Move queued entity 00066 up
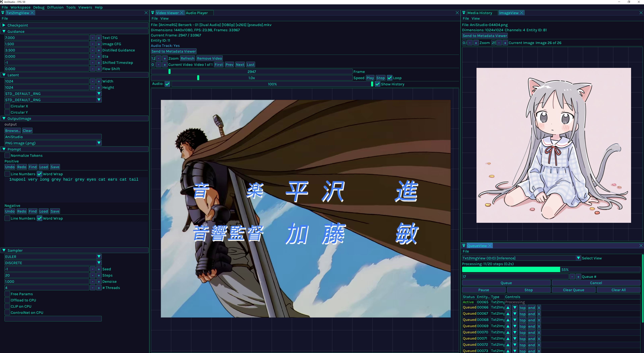 [508, 308]
